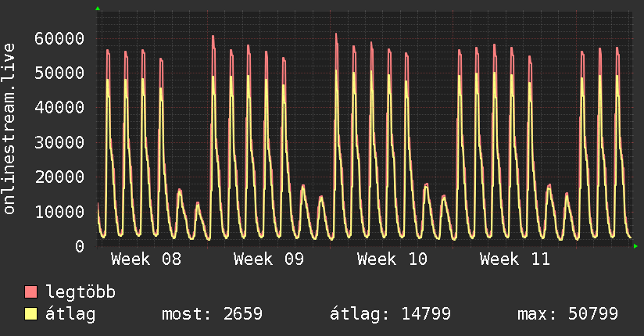644x336 pixels.
Task: Click the green arrow atop the y-axis
Action: 98,9
